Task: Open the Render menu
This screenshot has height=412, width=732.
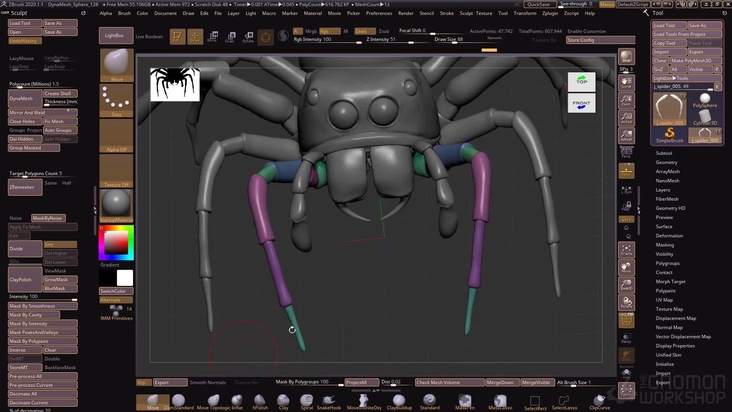Action: click(x=406, y=13)
